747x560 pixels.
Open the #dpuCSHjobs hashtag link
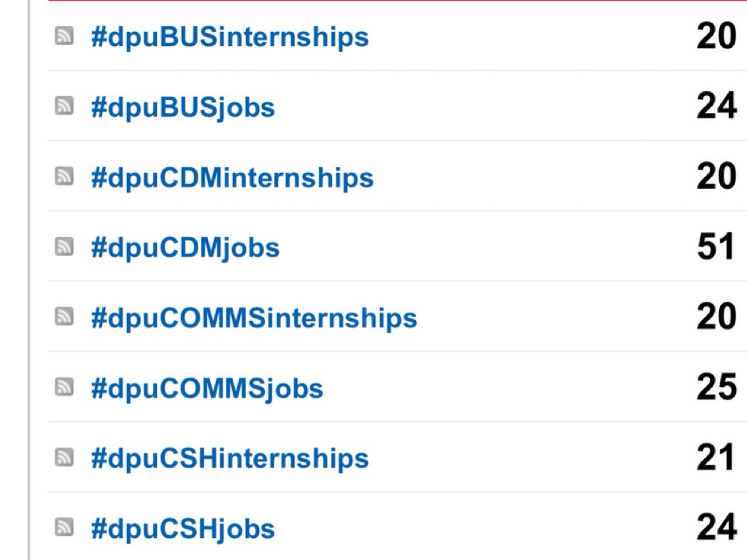tap(182, 528)
